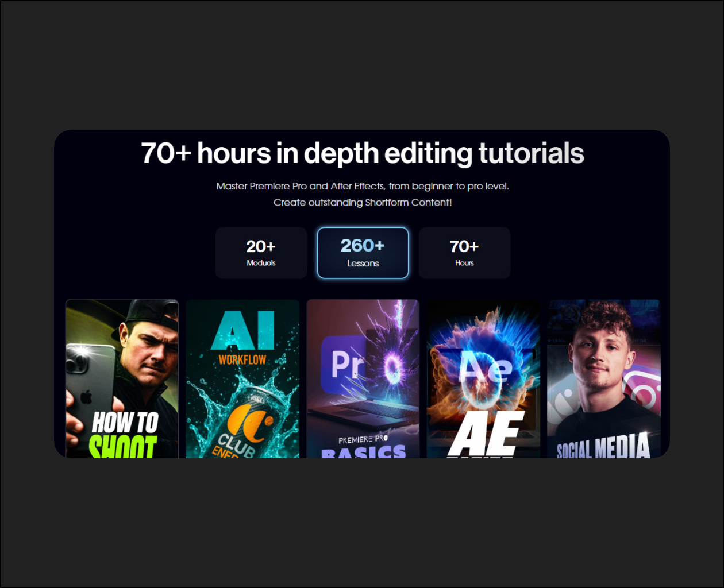
Task: Select the highlighted '260+ Lessons' card
Action: click(363, 253)
